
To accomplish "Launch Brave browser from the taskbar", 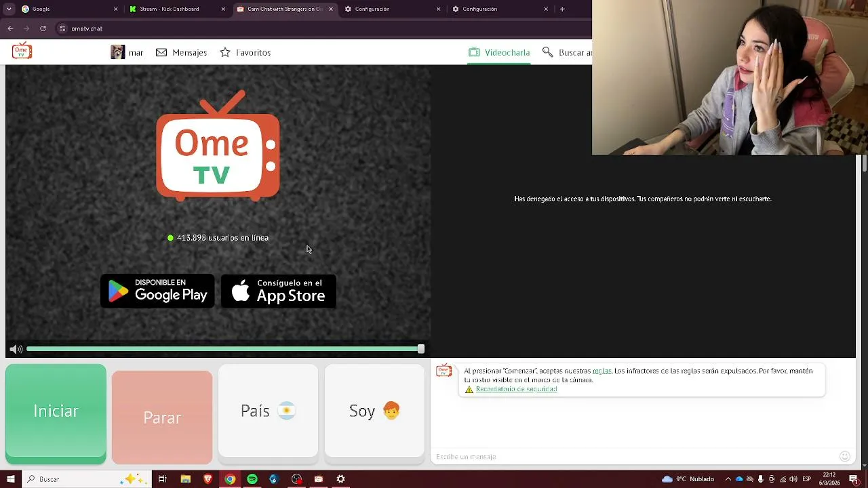I will click(x=208, y=479).
